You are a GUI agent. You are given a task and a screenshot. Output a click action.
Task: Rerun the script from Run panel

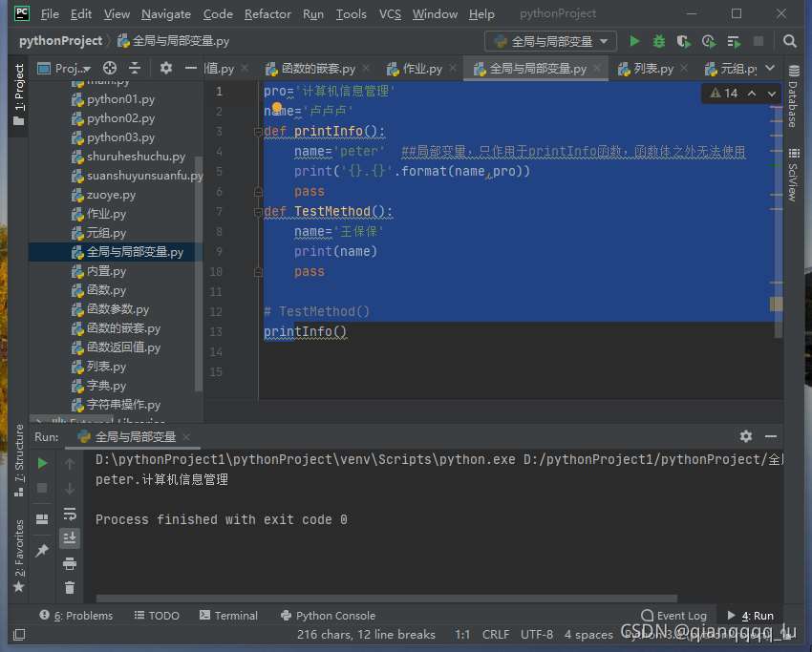click(x=42, y=463)
